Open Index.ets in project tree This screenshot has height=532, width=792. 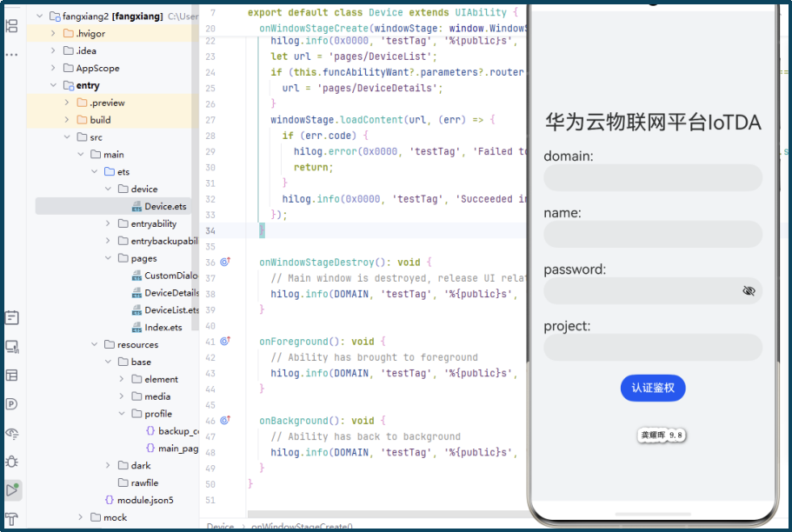[163, 328]
